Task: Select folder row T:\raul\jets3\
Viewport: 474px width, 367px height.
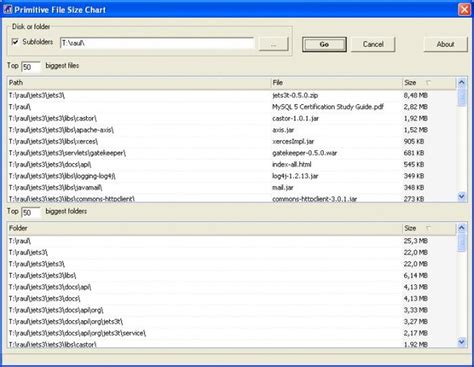Action: click(232, 252)
